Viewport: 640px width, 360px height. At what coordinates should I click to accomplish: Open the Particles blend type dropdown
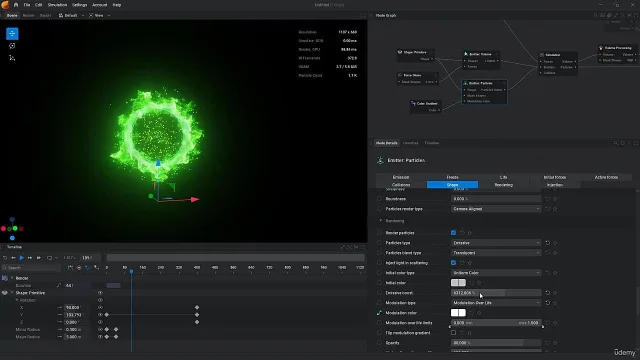(496, 253)
